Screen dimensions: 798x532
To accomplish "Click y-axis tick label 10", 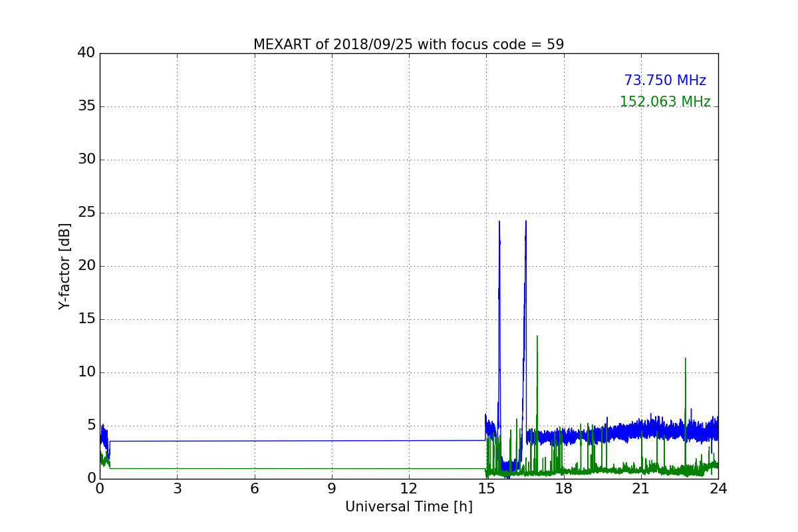I will click(x=86, y=372).
